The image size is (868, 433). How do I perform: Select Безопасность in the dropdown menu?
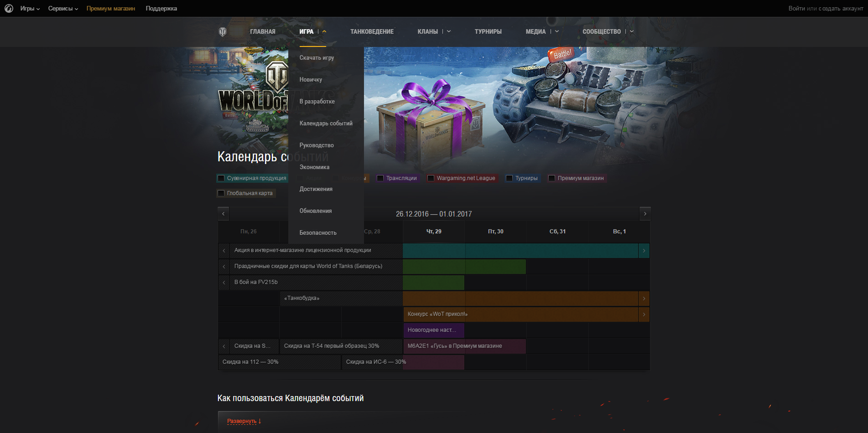click(x=318, y=233)
